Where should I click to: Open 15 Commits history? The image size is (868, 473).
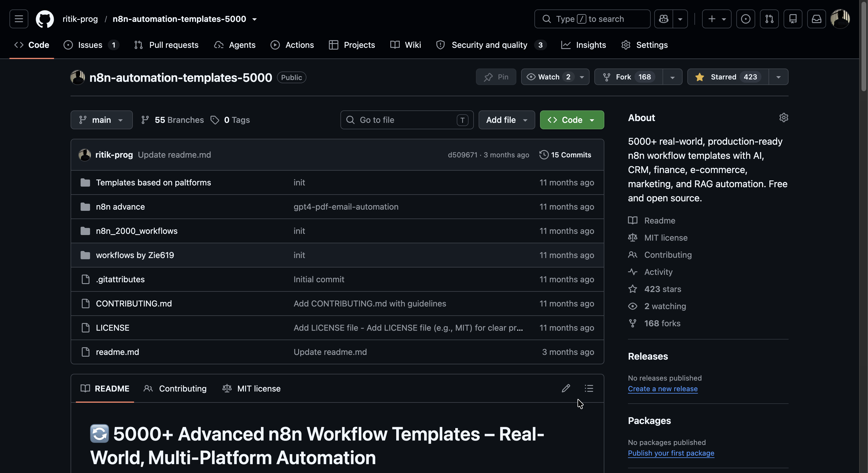(x=565, y=155)
